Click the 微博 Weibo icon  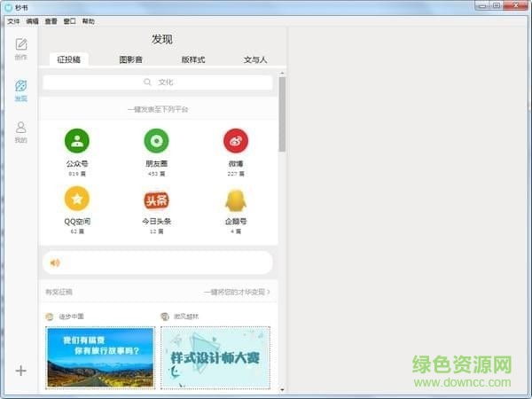235,140
